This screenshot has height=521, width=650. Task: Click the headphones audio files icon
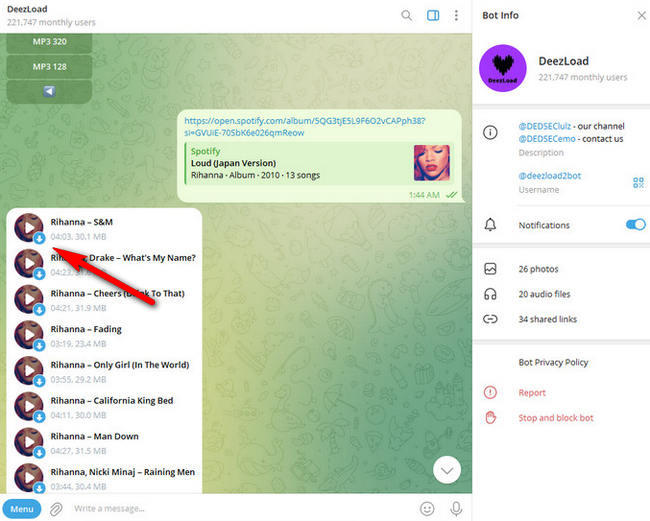pyautogui.click(x=490, y=294)
